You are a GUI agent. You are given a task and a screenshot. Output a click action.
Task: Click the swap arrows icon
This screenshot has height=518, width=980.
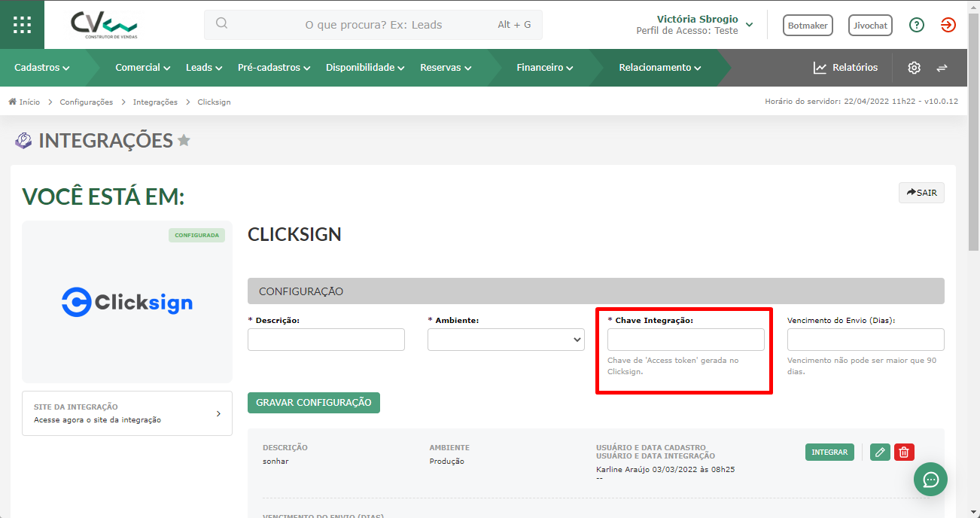point(942,68)
